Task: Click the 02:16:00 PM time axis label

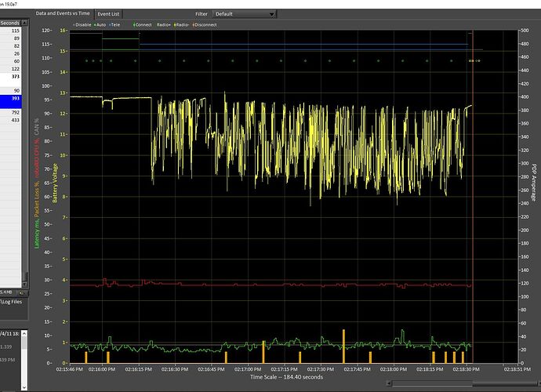Action: point(102,369)
